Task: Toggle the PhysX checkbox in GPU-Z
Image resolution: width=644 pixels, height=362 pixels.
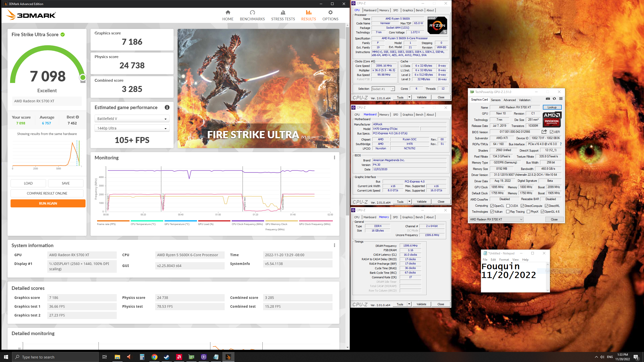Action: [528, 212]
